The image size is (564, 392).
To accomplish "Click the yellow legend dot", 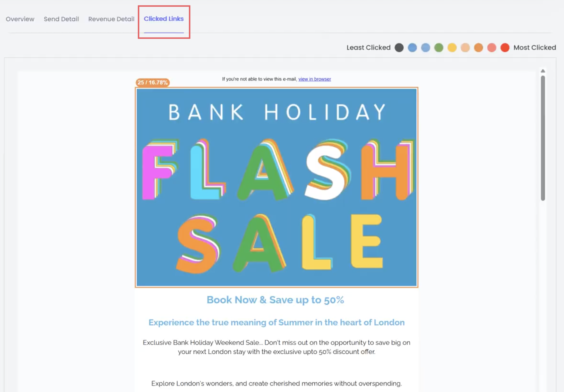I will 452,48.
